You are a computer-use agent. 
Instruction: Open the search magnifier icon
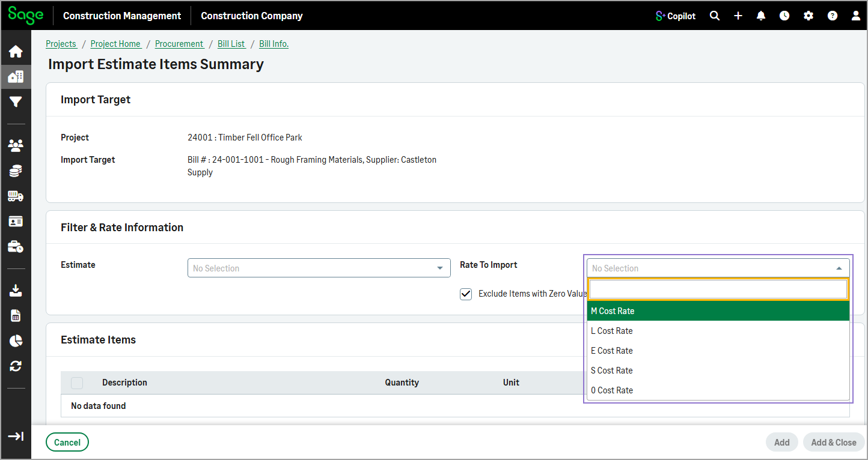click(x=715, y=16)
